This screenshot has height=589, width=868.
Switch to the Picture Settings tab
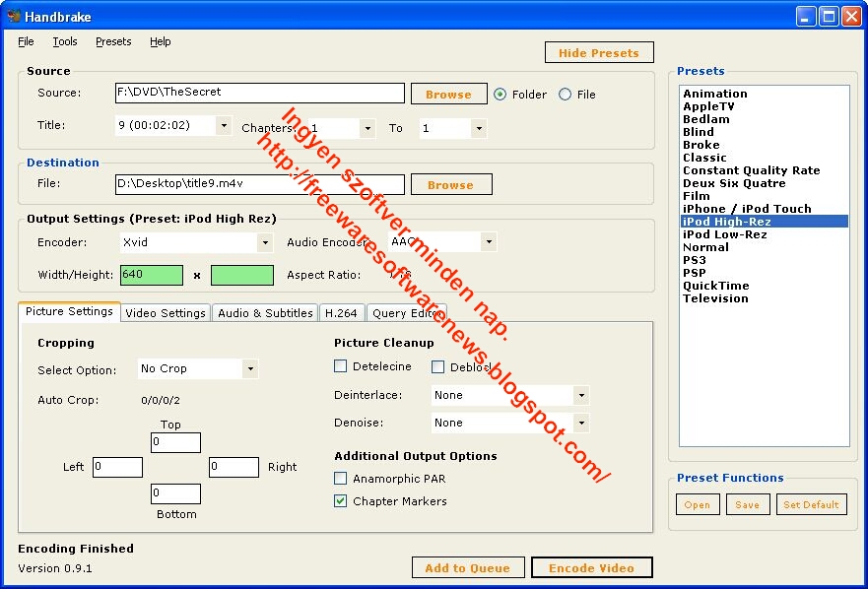[69, 311]
